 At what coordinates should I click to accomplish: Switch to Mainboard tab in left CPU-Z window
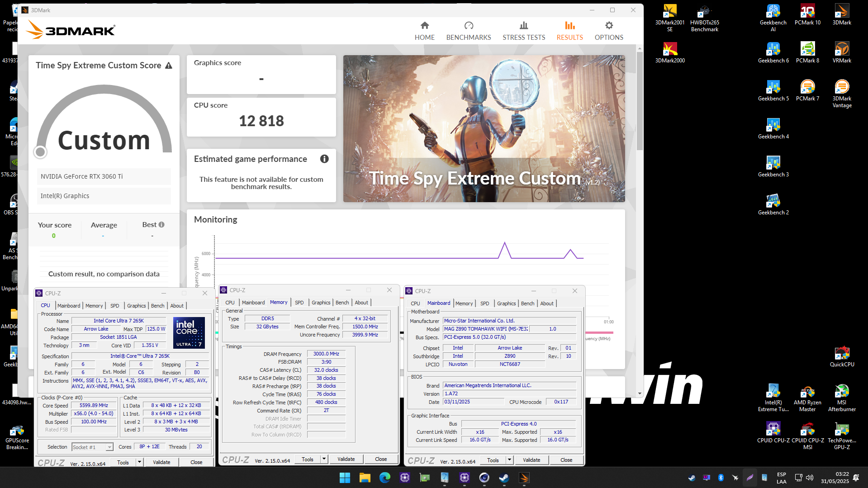69,306
